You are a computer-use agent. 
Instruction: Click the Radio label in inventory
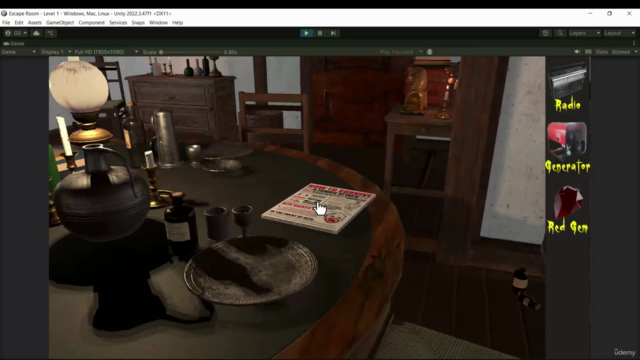point(568,105)
